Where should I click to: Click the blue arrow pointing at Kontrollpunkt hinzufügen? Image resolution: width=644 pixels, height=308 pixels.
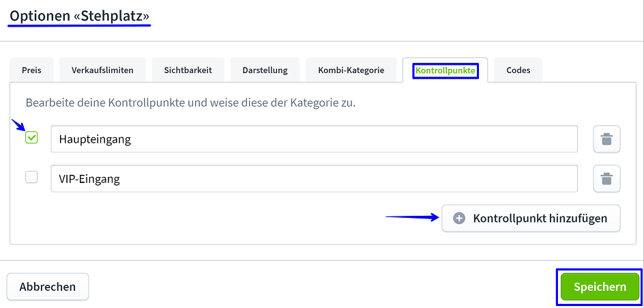pos(412,217)
